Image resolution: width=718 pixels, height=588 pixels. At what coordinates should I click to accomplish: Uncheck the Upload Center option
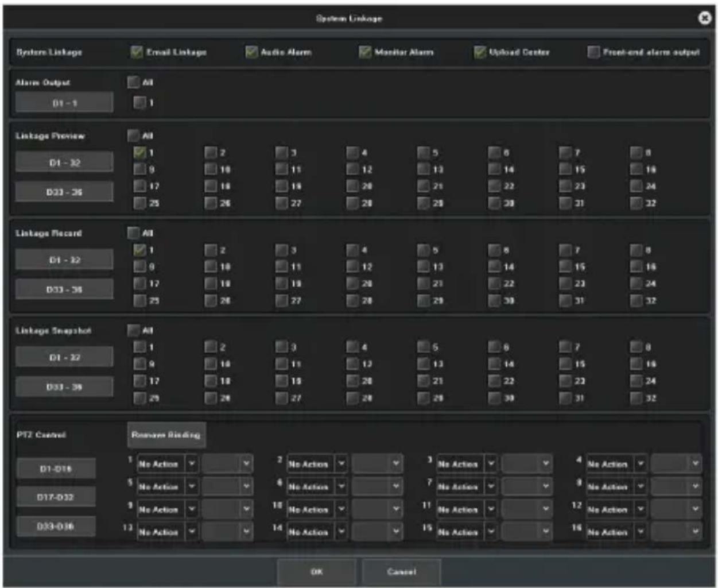click(x=480, y=52)
